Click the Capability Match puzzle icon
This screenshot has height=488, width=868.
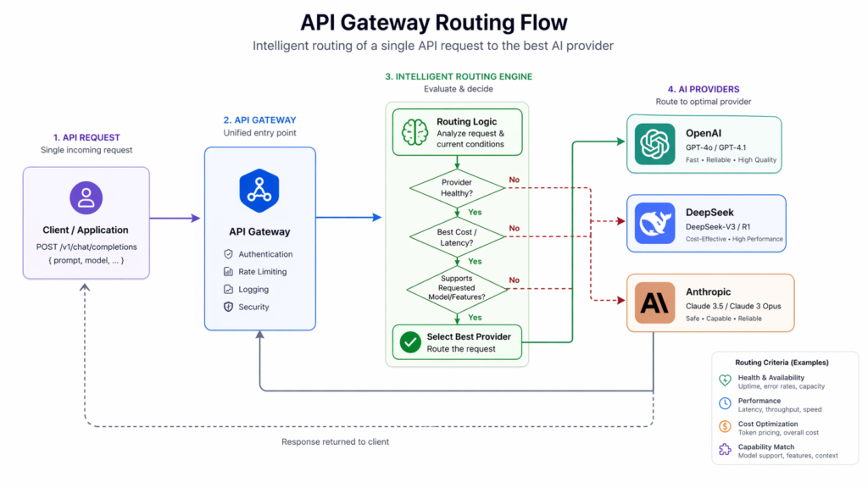pyautogui.click(x=725, y=450)
